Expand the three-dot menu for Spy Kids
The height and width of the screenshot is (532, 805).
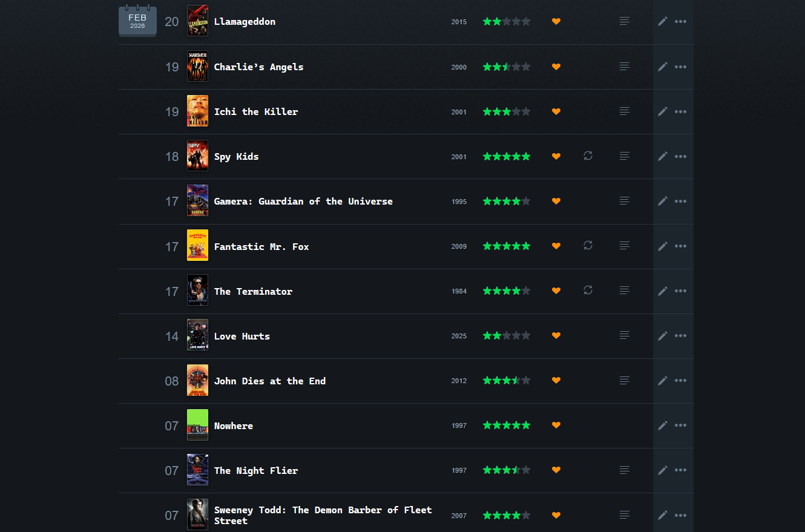(681, 156)
